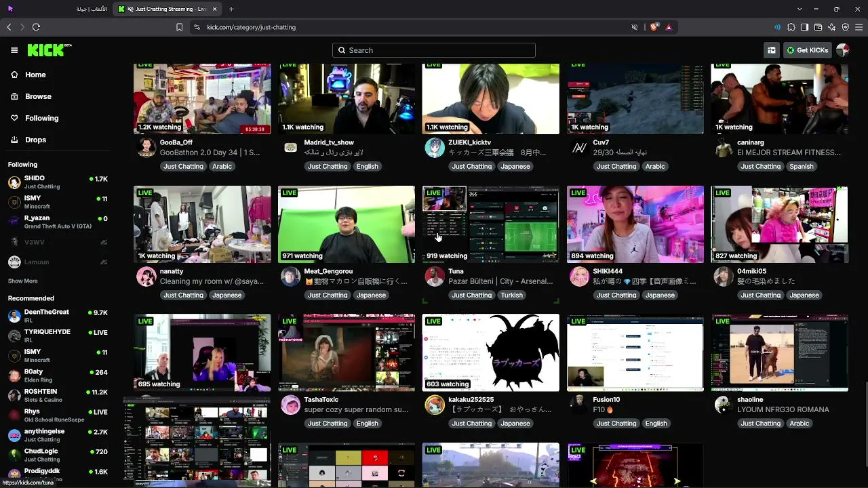Image resolution: width=868 pixels, height=488 pixels.
Task: Select the Just Chatting Streaming tab
Action: tap(168, 9)
